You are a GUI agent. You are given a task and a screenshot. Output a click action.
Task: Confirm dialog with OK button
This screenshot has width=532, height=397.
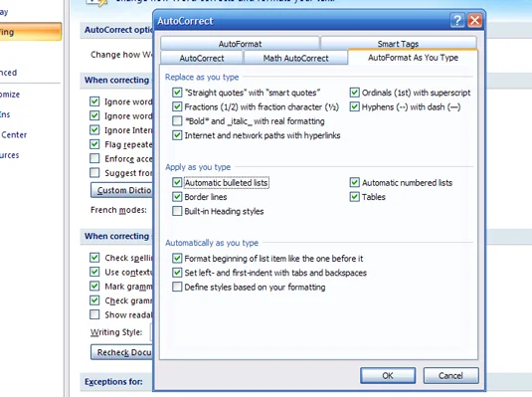click(388, 375)
